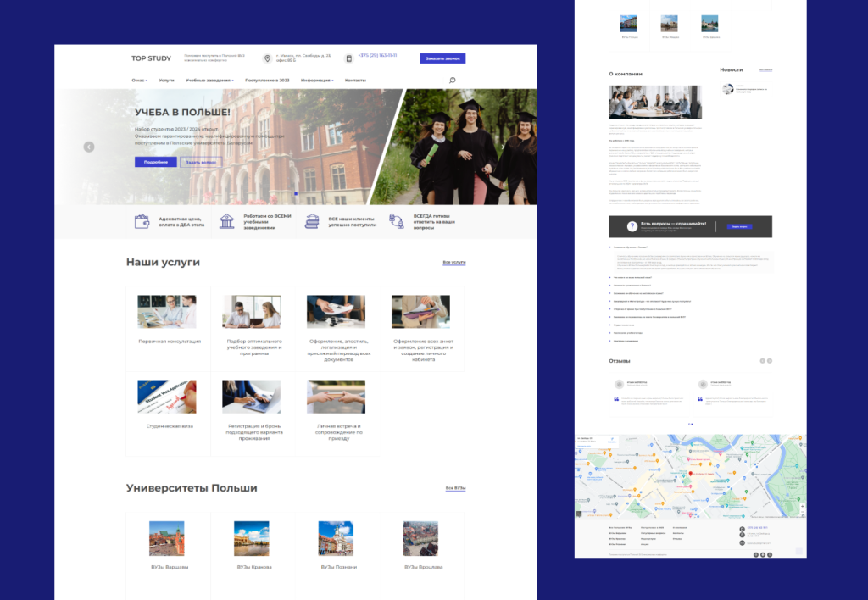
Task: Go to previous hero slide arrow
Action: coord(89,147)
